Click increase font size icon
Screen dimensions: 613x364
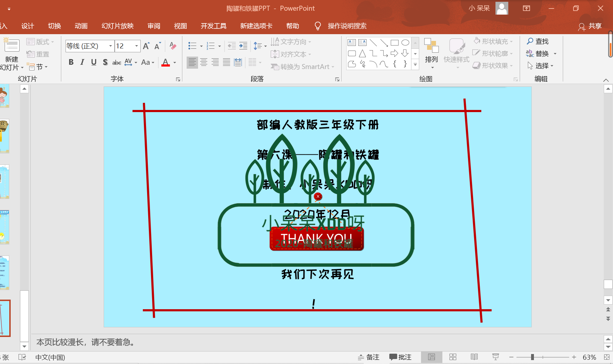[146, 46]
